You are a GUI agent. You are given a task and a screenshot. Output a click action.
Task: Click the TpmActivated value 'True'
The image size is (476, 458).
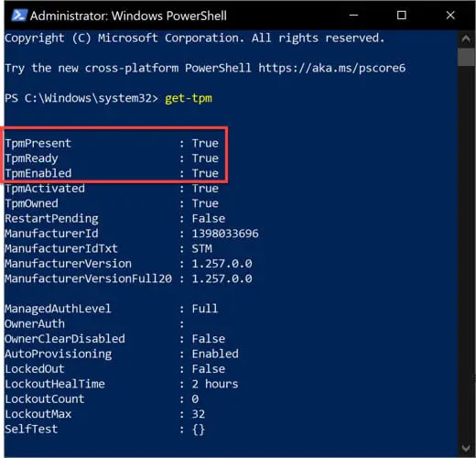click(205, 189)
